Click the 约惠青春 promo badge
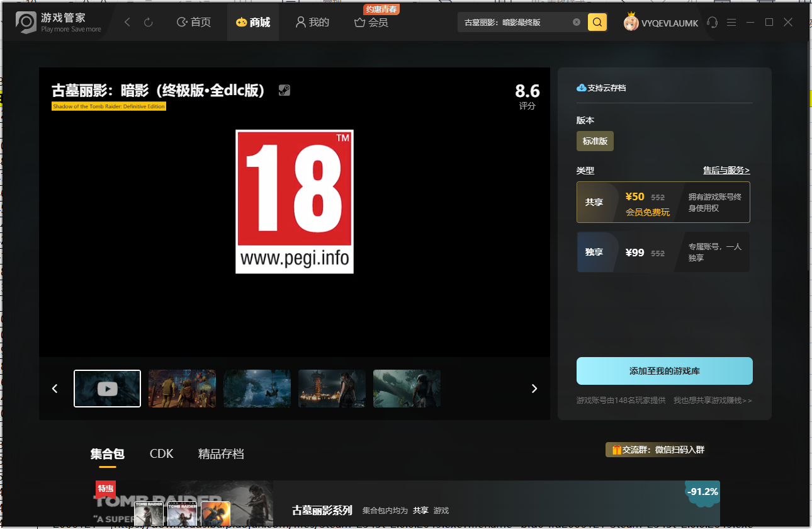Screen dimensions: 812x529 [381, 9]
